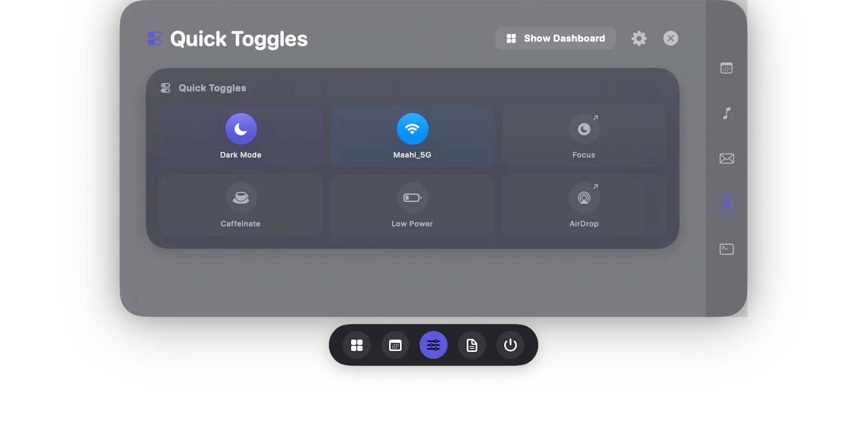The width and height of the screenshot is (868, 446).
Task: Open settings gear icon
Action: [639, 38]
